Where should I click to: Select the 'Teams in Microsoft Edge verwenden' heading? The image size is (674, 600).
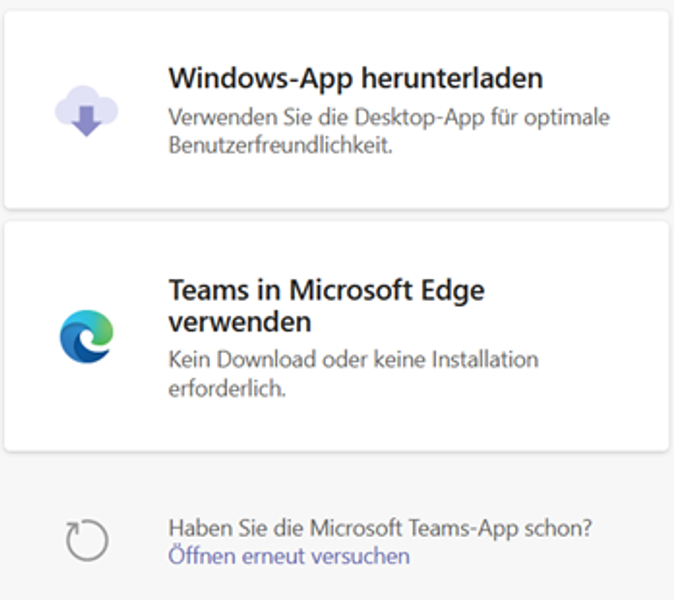327,306
